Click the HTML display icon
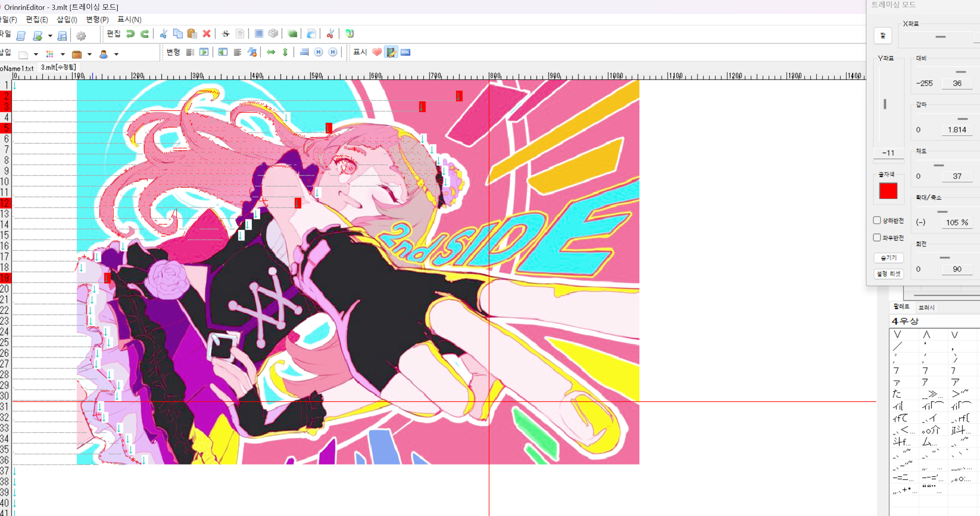 pos(405,52)
